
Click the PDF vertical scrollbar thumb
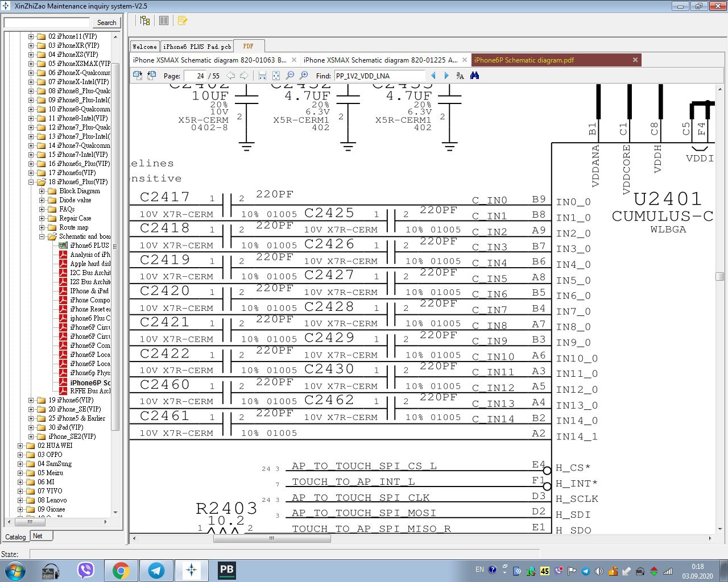point(719,277)
